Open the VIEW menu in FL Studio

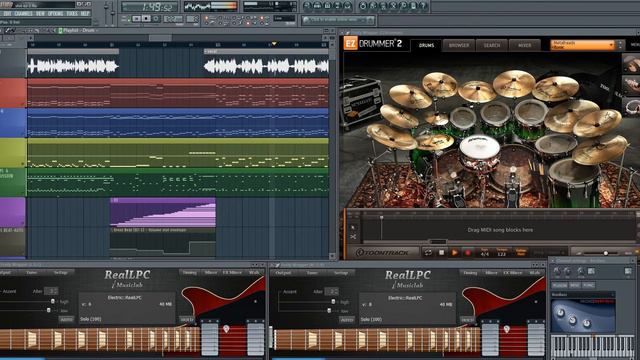coord(40,13)
